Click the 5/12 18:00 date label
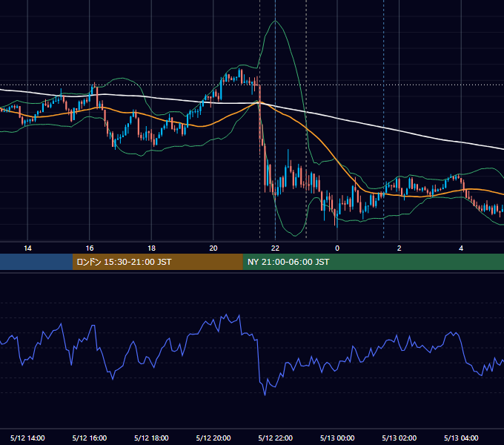 click(151, 438)
